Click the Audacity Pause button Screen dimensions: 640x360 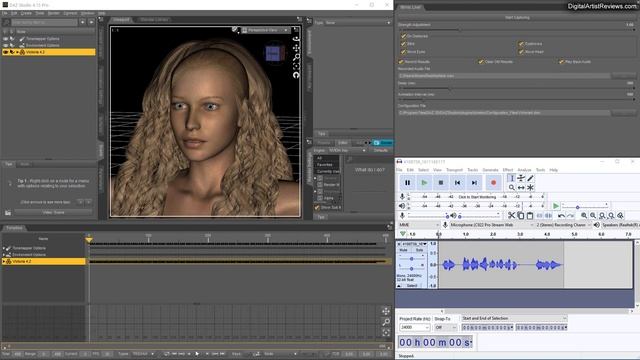coord(407,183)
